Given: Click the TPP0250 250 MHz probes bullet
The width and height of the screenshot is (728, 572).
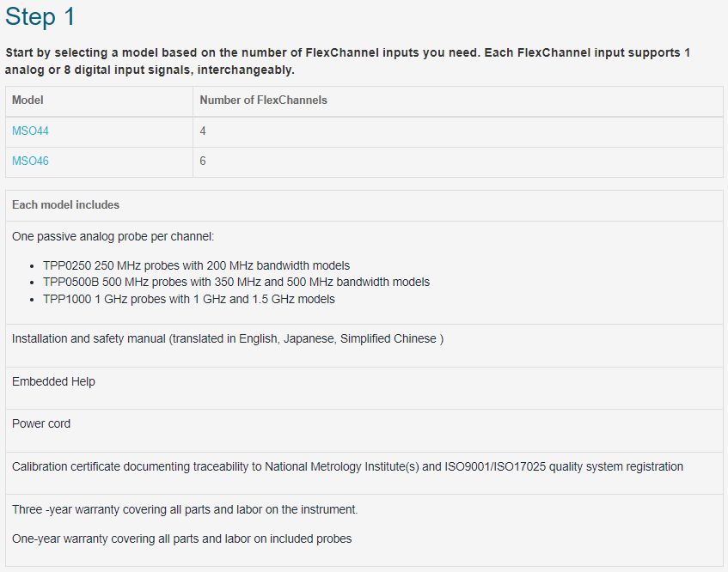Looking at the screenshot, I should 196,266.
